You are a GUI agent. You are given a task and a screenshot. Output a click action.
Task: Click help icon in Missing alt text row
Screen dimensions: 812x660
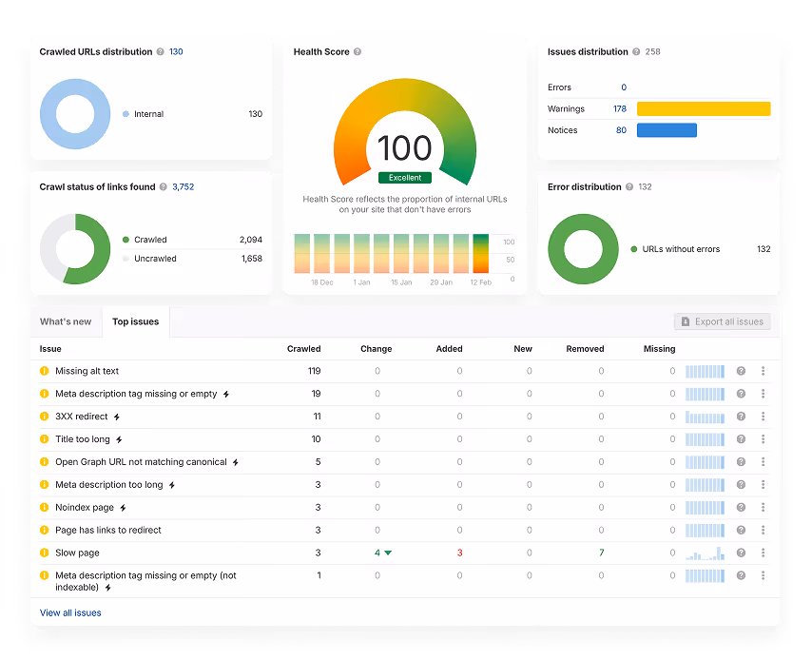(741, 371)
